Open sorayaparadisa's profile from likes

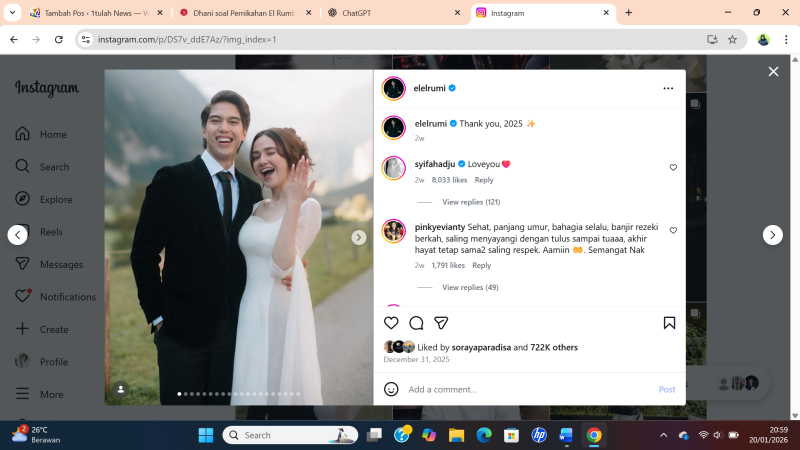click(481, 347)
